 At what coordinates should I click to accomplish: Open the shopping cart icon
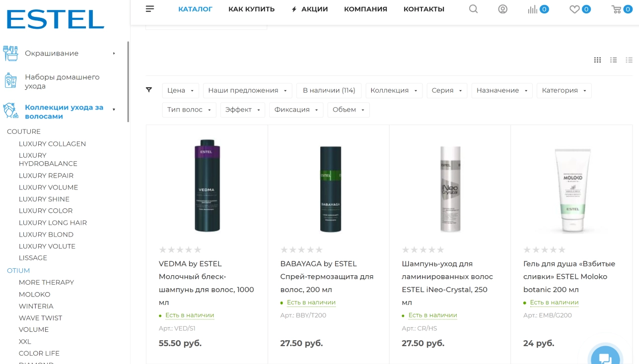pyautogui.click(x=616, y=9)
